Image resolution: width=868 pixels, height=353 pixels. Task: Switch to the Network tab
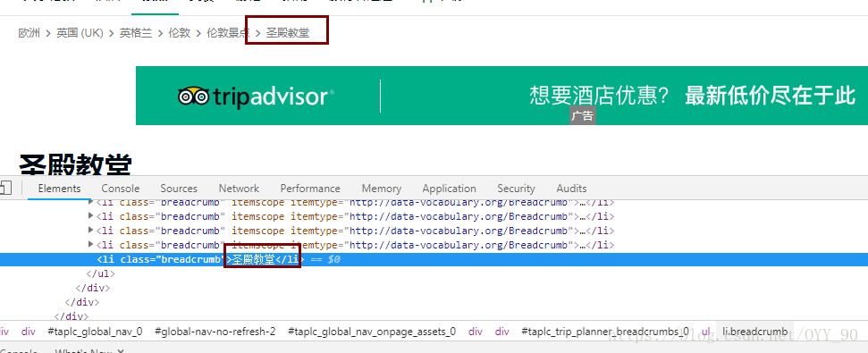[x=239, y=189]
